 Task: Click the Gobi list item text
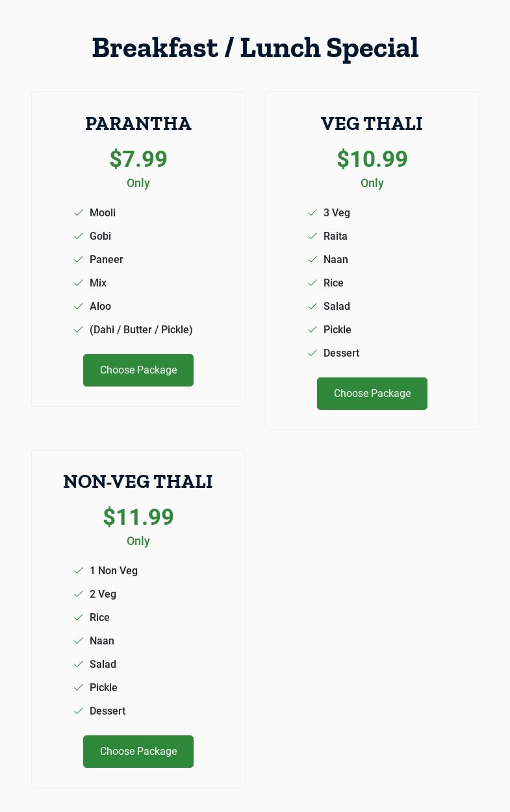coord(101,236)
